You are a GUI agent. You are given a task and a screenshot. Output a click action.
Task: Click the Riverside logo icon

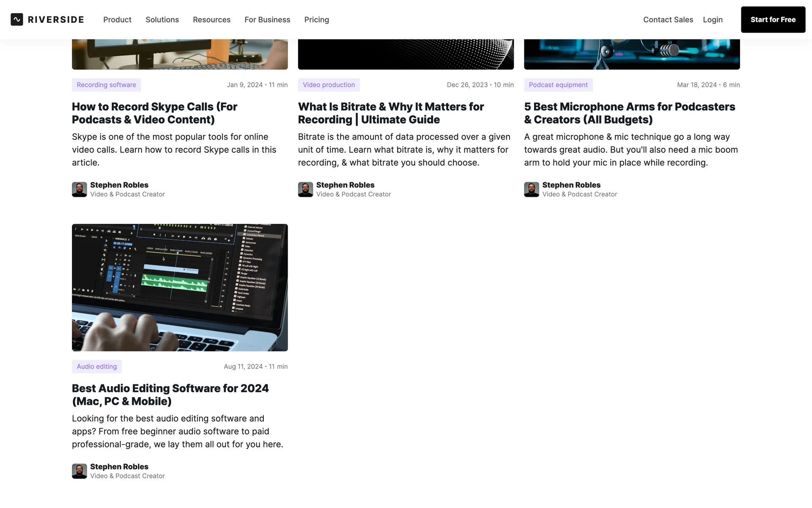(x=17, y=19)
